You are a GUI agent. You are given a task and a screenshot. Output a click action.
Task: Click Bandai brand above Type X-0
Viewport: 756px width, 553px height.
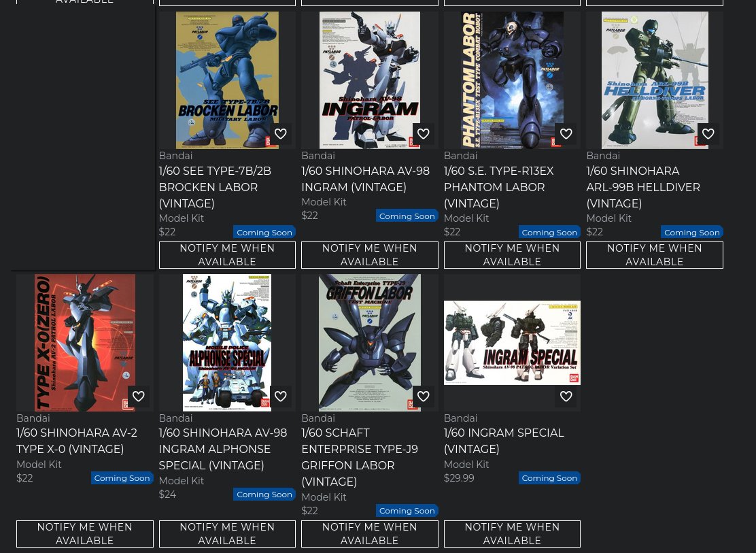(33, 418)
